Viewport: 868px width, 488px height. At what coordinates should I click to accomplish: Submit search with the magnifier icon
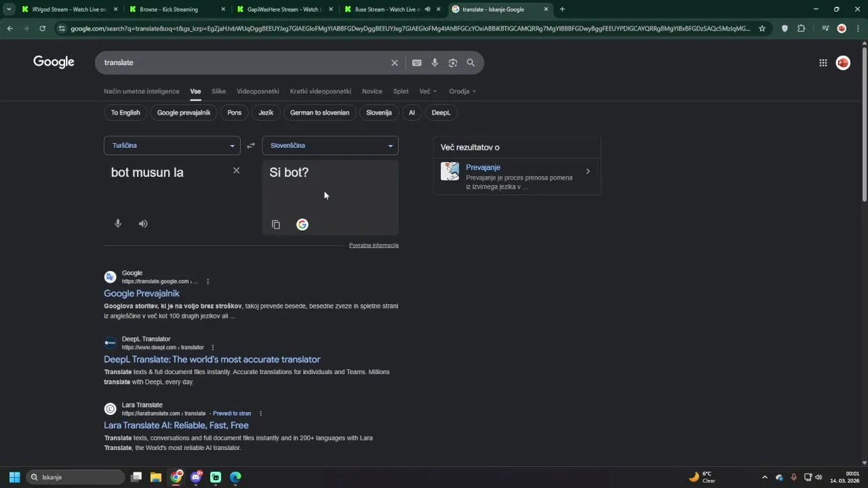pos(471,62)
